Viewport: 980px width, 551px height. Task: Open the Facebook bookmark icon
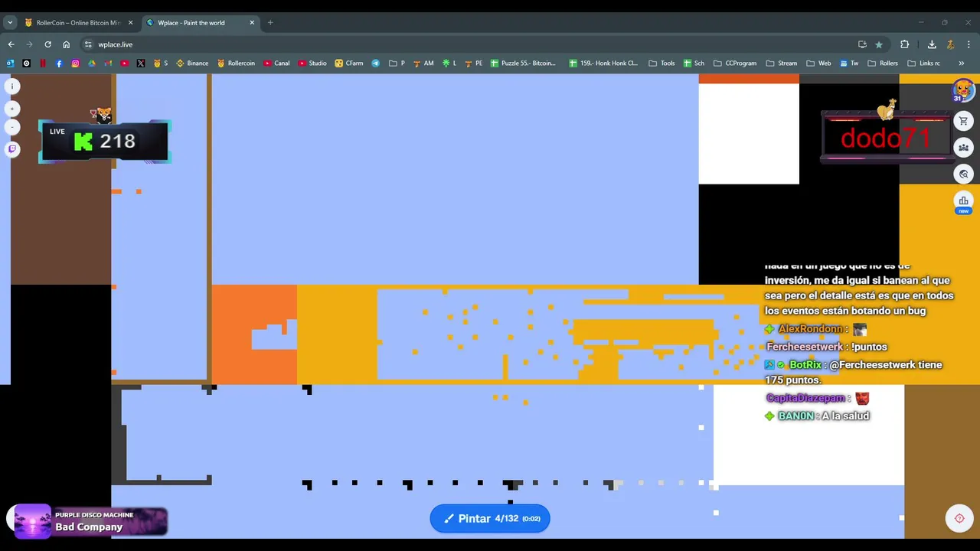tap(59, 64)
